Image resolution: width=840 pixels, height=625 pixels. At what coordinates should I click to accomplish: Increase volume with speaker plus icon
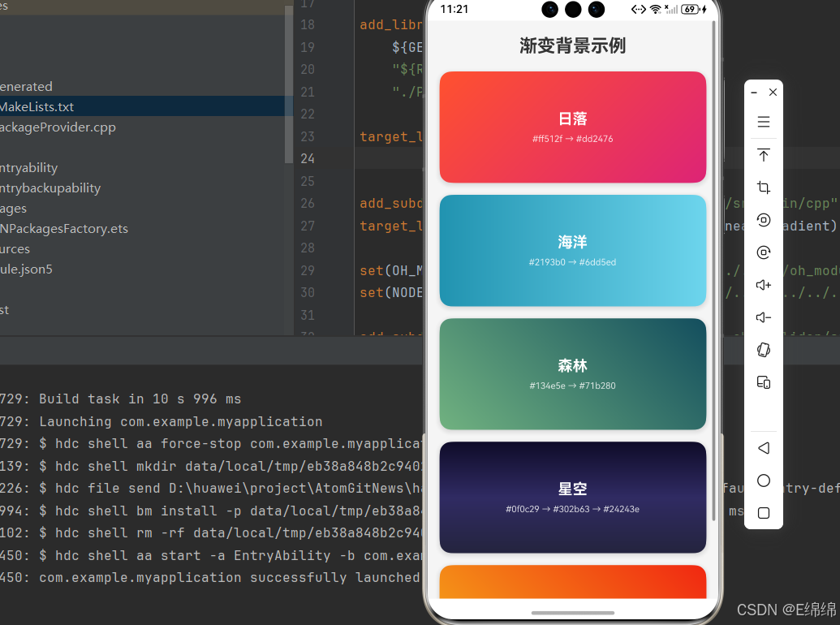[x=764, y=285]
